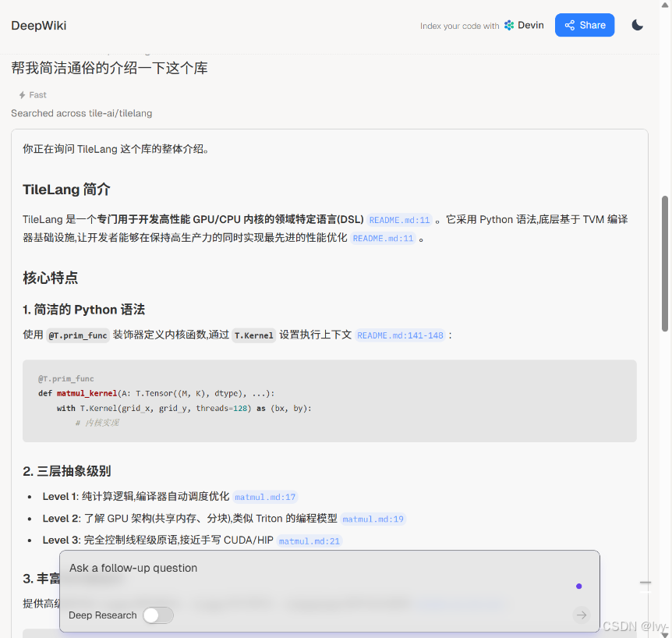The height and width of the screenshot is (638, 672).
Task: Click the Share button
Action: pyautogui.click(x=585, y=25)
